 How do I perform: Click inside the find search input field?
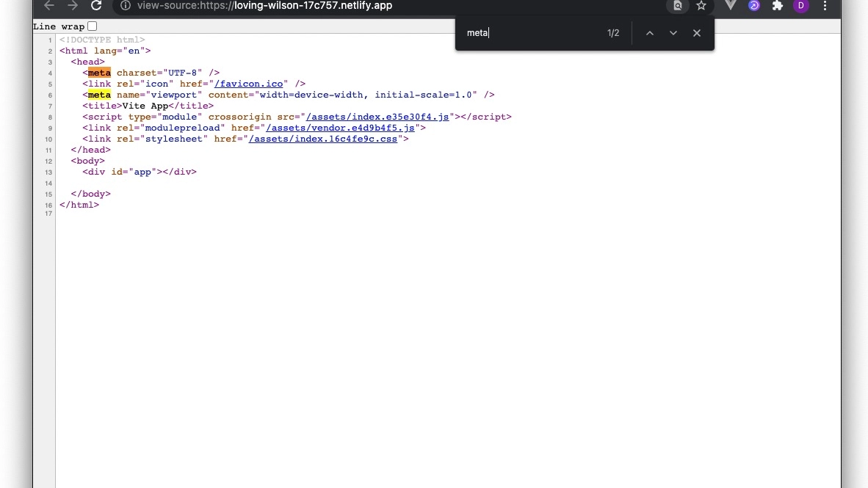click(x=529, y=32)
